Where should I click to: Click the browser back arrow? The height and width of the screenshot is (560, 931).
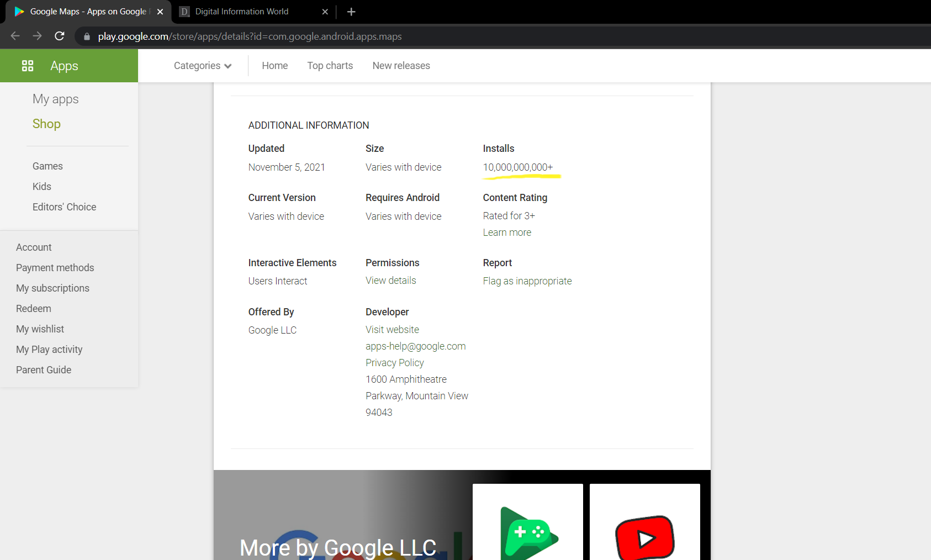15,36
